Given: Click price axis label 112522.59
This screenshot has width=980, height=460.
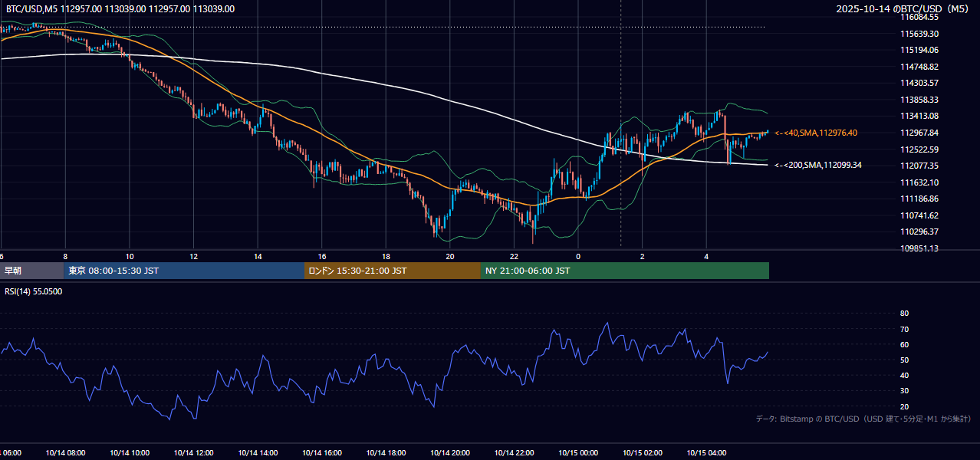Looking at the screenshot, I should pos(919,149).
